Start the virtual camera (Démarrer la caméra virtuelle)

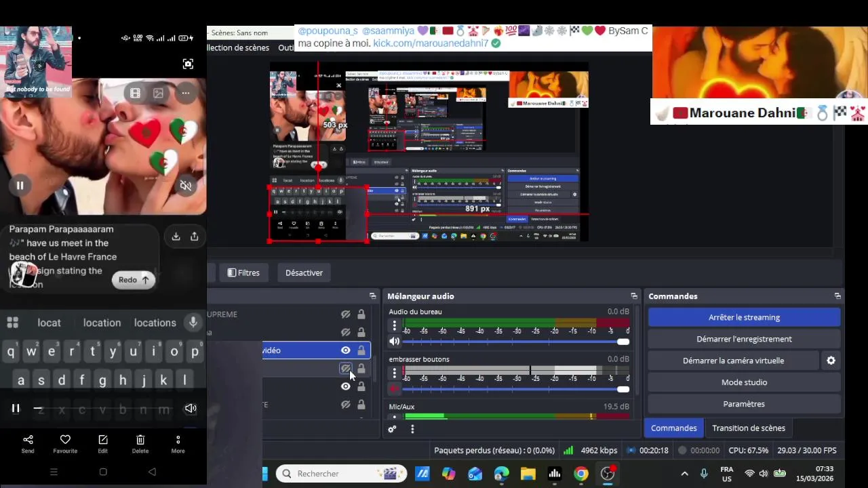click(x=733, y=361)
